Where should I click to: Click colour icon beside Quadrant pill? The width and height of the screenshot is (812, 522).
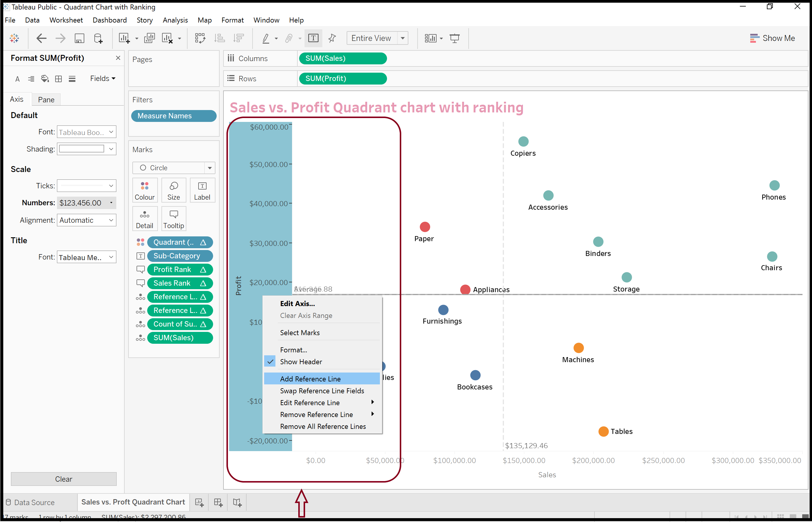pos(140,242)
